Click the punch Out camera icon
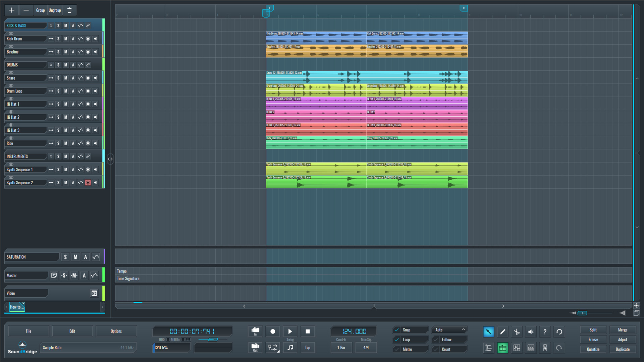The height and width of the screenshot is (362, 644). click(255, 347)
